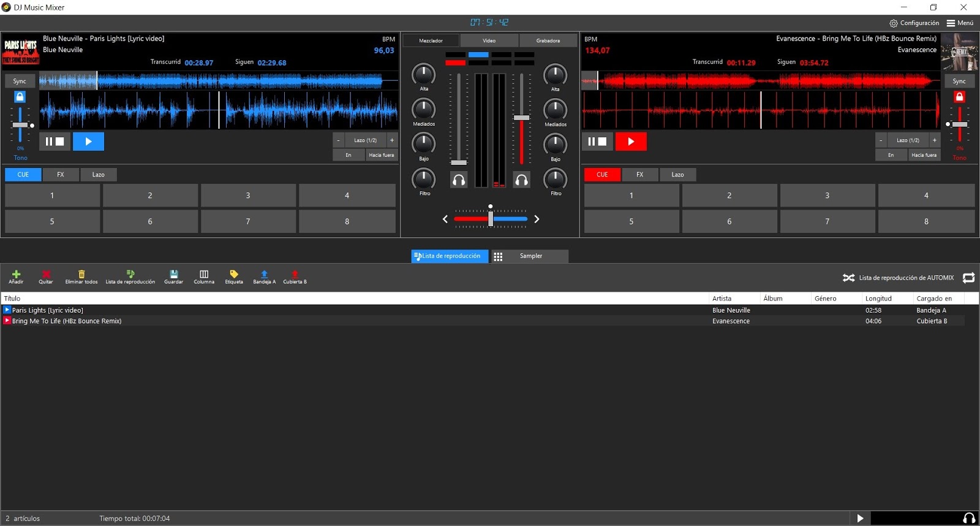Screen dimensions: 980x526
Task: Move crossfader right with arrow
Action: pyautogui.click(x=537, y=219)
